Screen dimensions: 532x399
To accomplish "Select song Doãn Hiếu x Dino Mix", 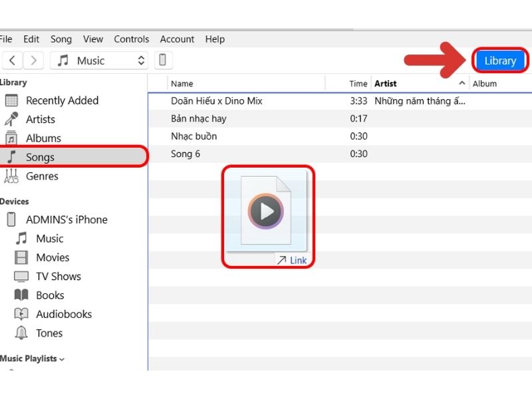I will point(217,101).
